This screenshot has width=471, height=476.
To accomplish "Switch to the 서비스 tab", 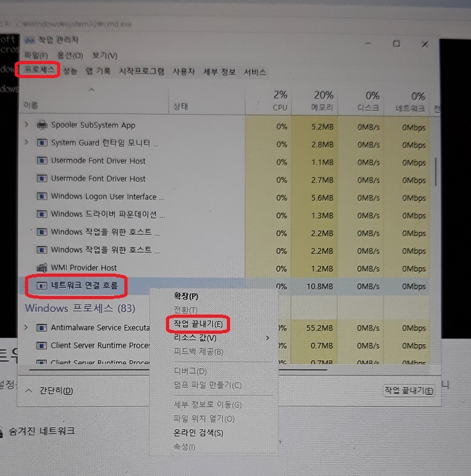I will coord(255,72).
